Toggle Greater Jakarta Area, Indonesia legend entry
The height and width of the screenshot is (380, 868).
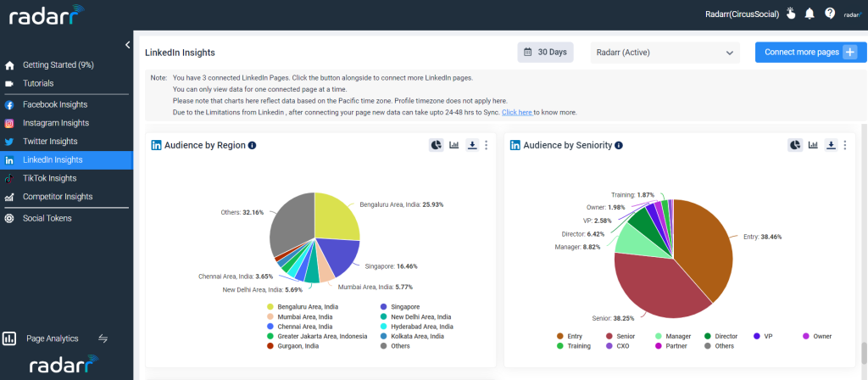click(317, 336)
